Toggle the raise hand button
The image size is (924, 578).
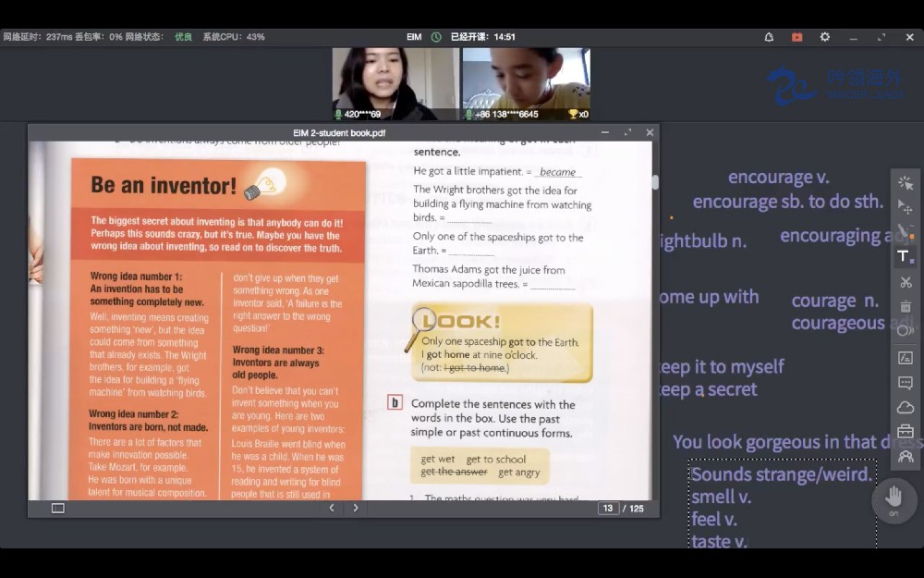coord(894,498)
